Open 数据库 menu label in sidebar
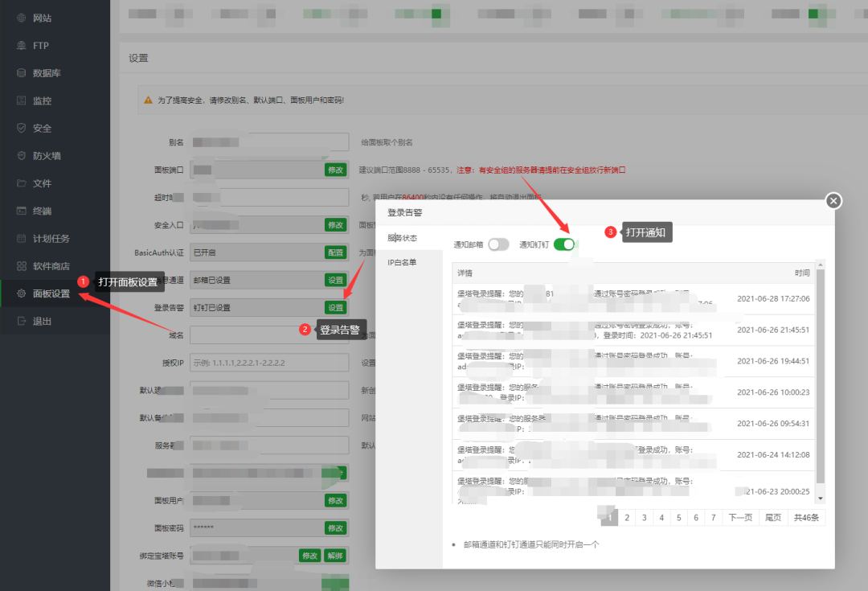868x591 pixels. 47,73
